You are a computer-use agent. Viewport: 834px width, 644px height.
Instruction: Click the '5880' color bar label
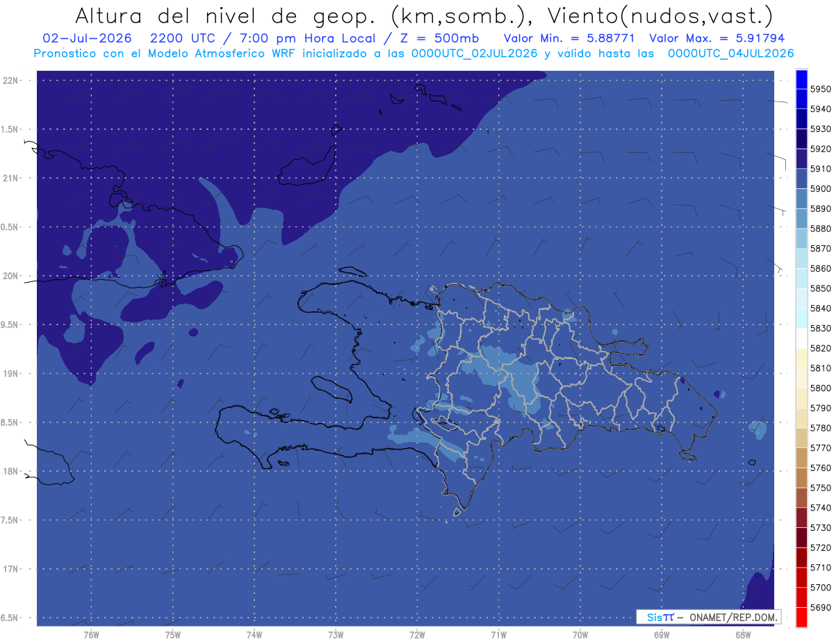coord(821,229)
